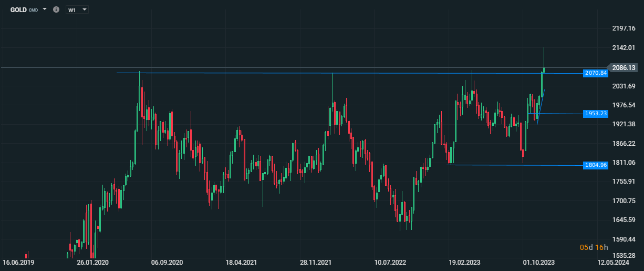Click the 1866.22 price axis value
This screenshot has height=271, width=644.
coord(624,144)
